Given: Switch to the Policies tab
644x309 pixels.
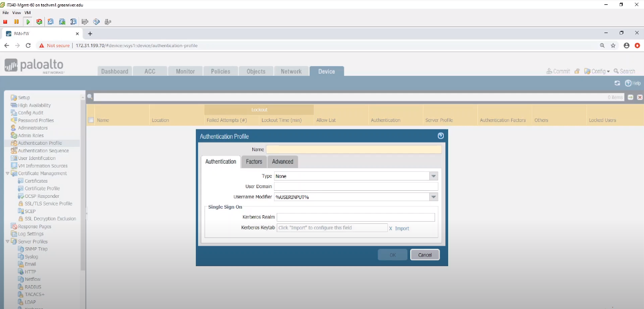Looking at the screenshot, I should click(221, 72).
